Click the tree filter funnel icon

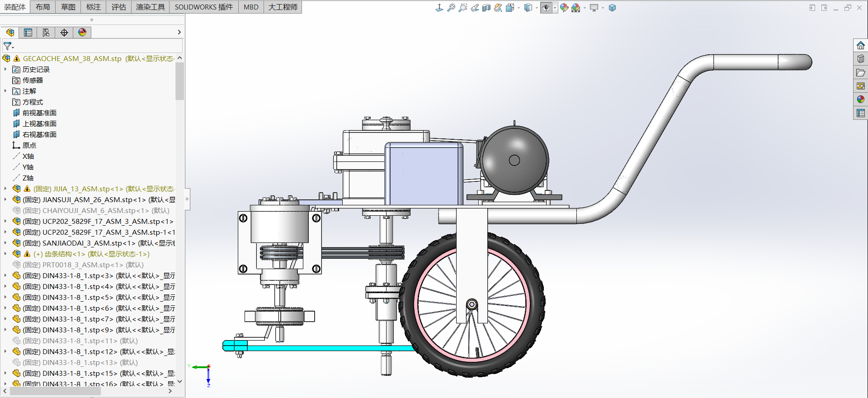[8, 46]
